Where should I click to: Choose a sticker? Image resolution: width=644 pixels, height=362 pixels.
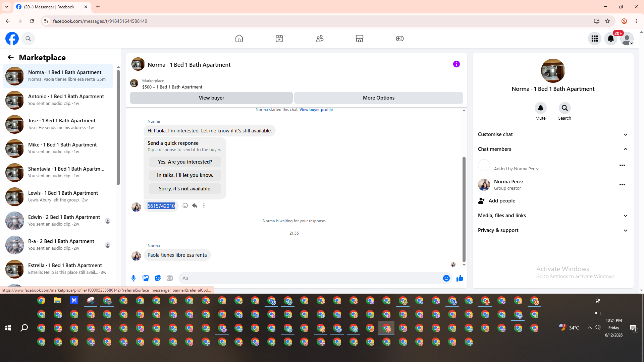pyautogui.click(x=158, y=278)
